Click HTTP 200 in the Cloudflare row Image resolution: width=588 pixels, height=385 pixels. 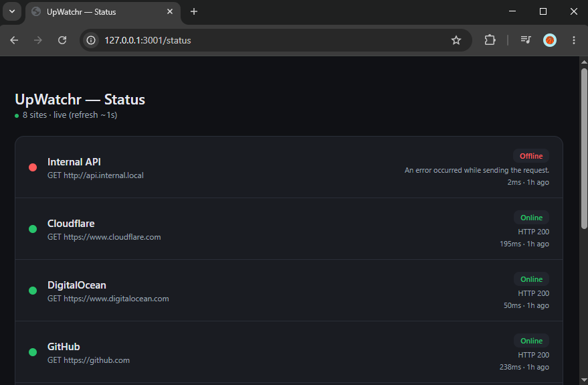point(533,232)
